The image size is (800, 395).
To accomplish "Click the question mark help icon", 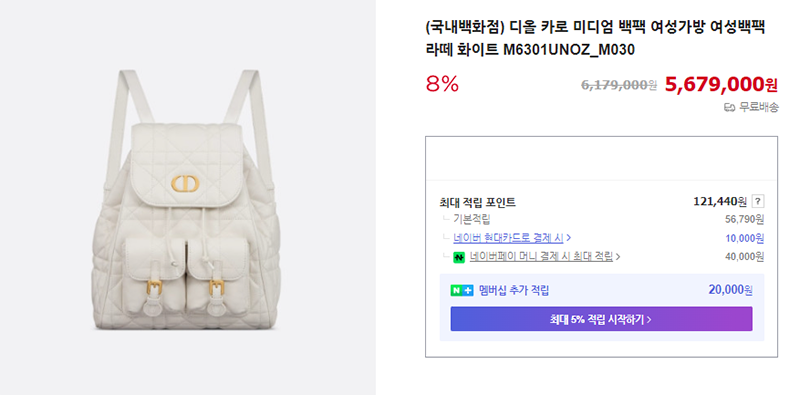I will (758, 202).
